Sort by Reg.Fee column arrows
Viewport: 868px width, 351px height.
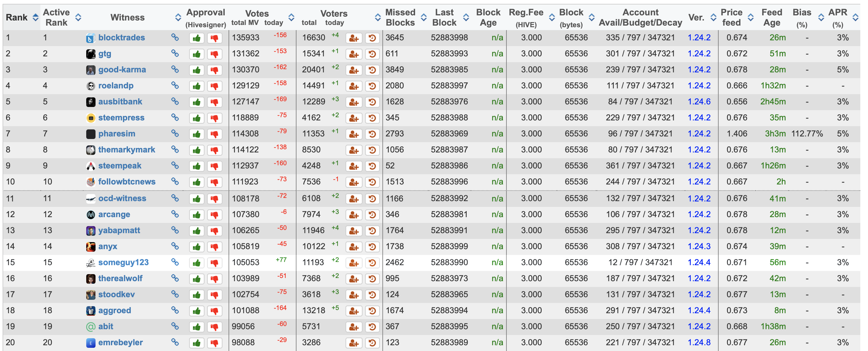(x=552, y=18)
